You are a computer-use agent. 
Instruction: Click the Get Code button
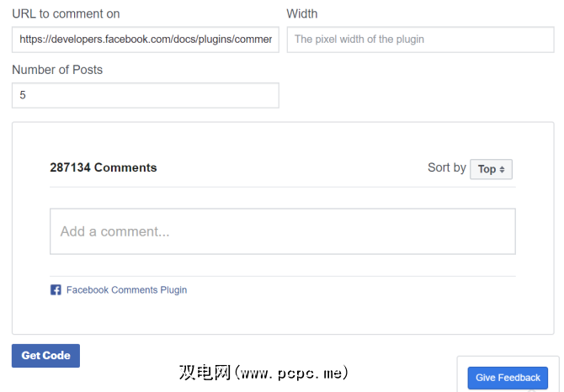(x=45, y=355)
